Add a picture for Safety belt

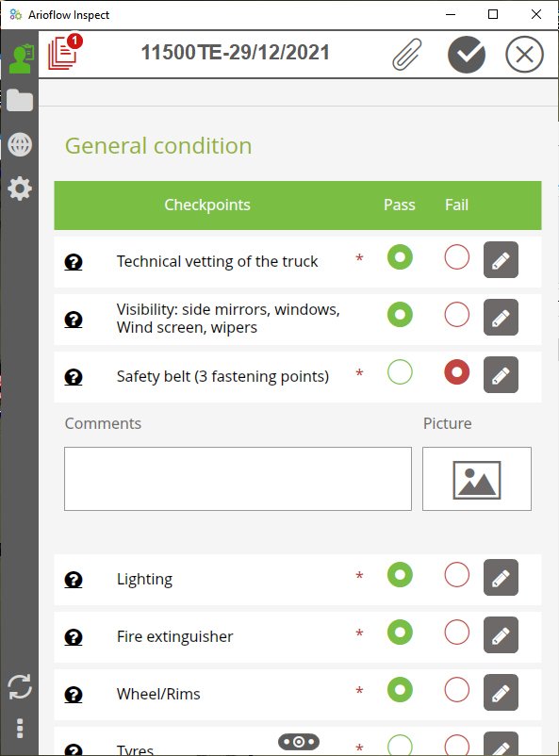476,478
